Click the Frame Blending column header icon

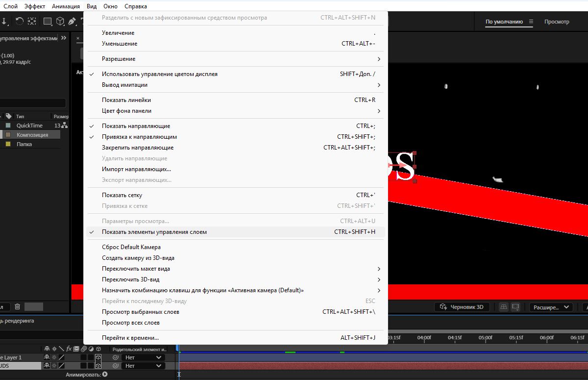(x=76, y=349)
